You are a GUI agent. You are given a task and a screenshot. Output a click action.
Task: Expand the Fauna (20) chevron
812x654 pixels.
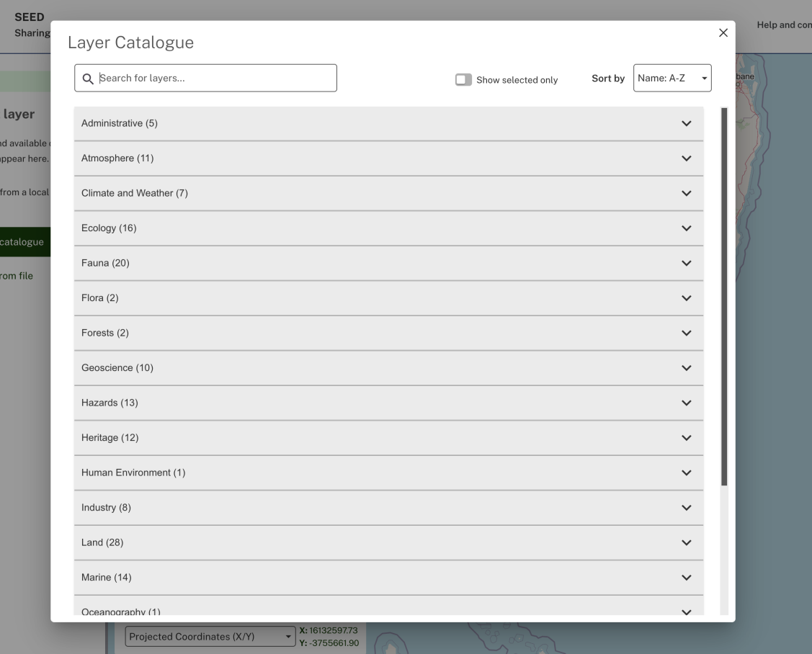pos(686,263)
